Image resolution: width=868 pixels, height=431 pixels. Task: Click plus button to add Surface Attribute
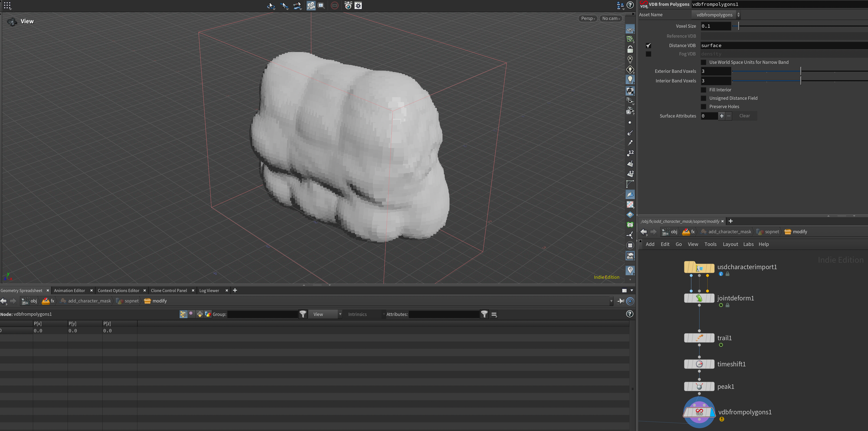click(722, 116)
